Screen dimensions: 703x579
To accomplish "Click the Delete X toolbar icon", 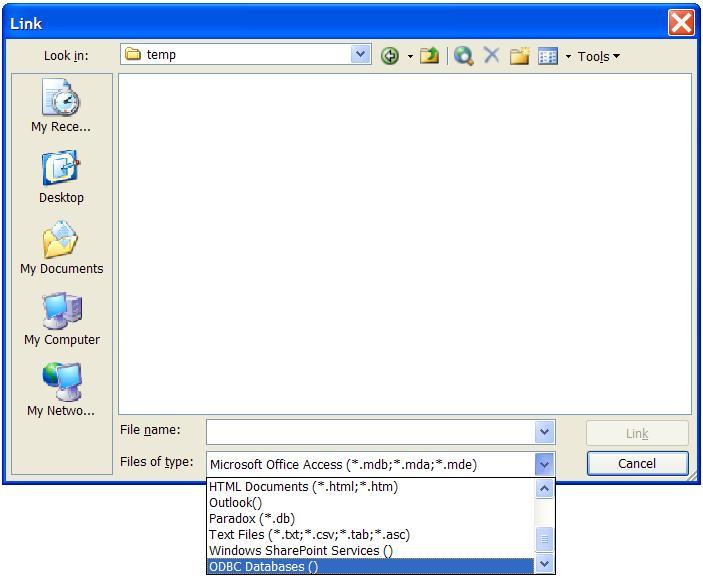I will (x=492, y=56).
